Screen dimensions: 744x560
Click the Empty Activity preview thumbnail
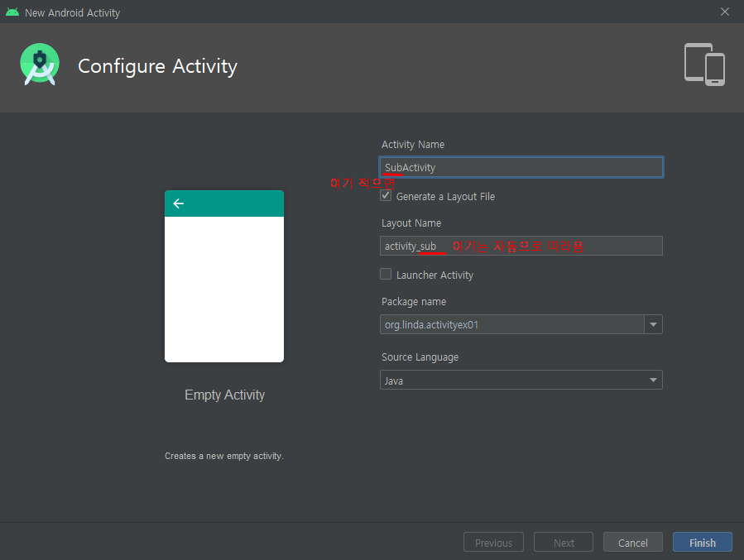[x=224, y=276]
